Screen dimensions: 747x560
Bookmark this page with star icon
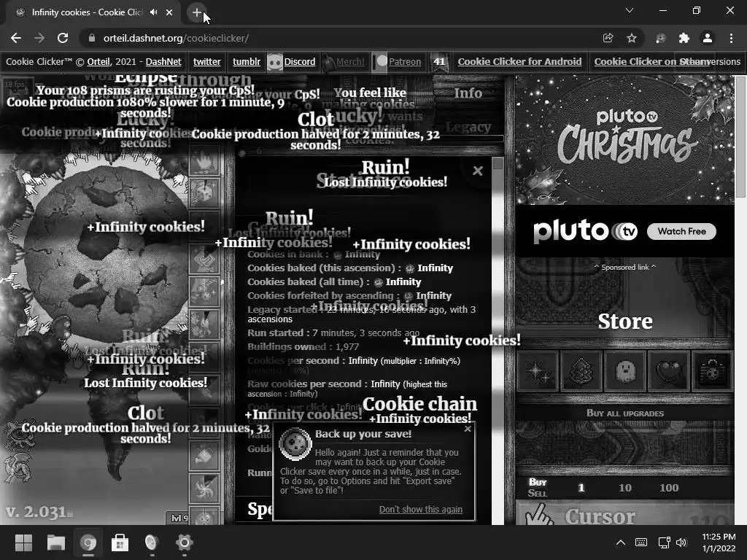632,38
